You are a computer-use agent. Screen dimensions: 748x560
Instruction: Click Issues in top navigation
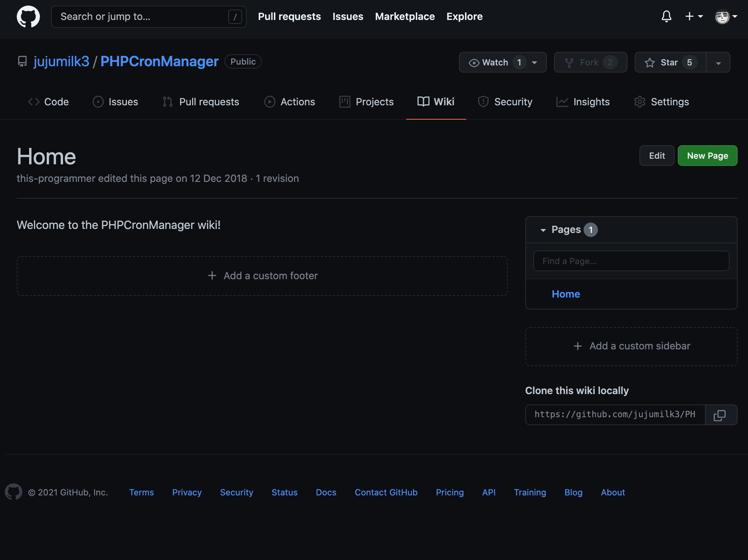click(348, 16)
